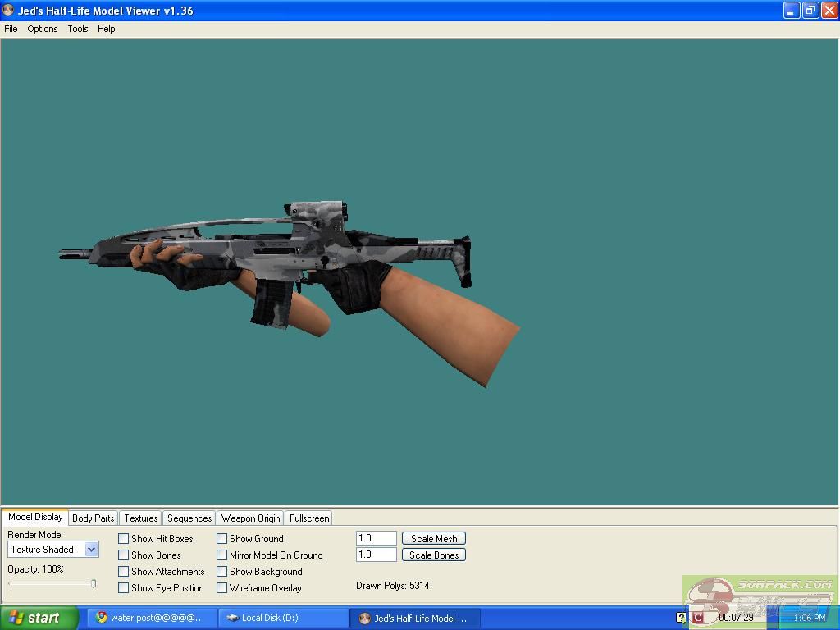Screen dimensions: 840x630
Task: Expand the Render Mode dropdown
Action: [x=91, y=550]
